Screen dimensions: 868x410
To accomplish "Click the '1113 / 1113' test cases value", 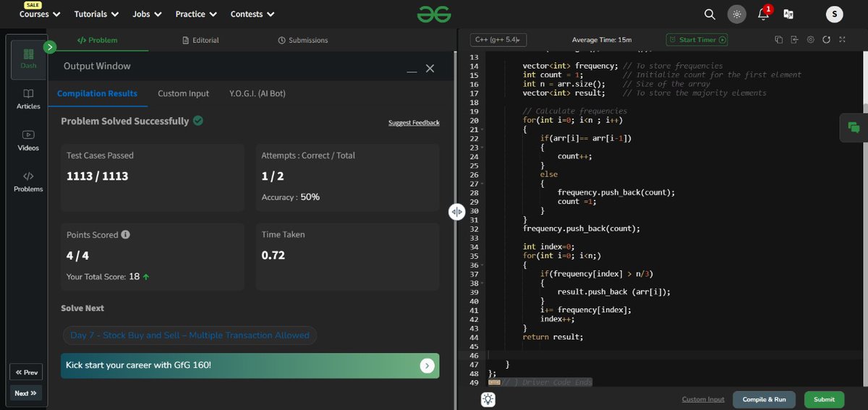I will (x=97, y=176).
